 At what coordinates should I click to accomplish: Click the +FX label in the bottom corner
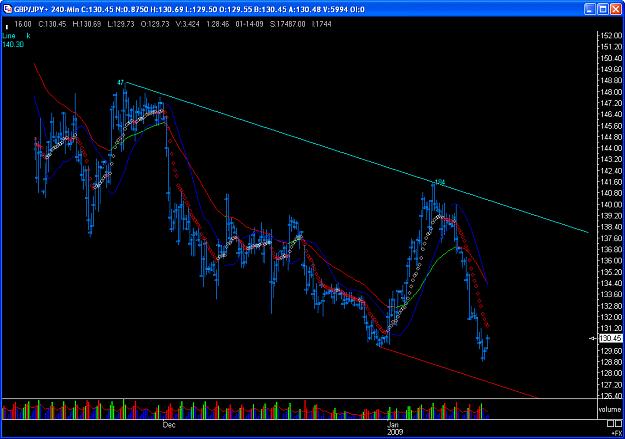[616, 432]
